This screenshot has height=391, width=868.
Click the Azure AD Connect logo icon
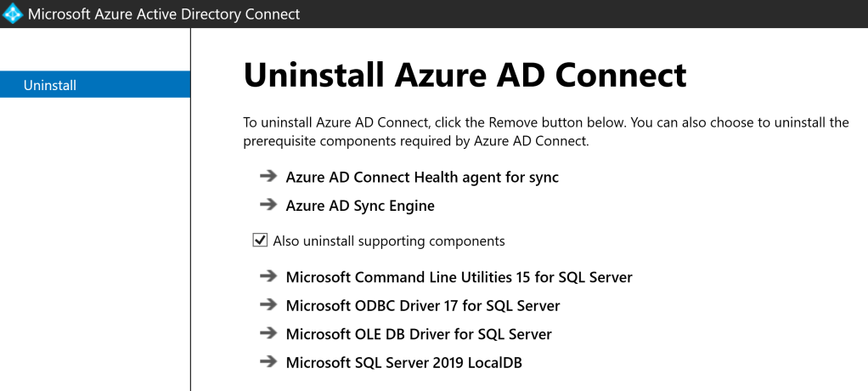coord(13,14)
